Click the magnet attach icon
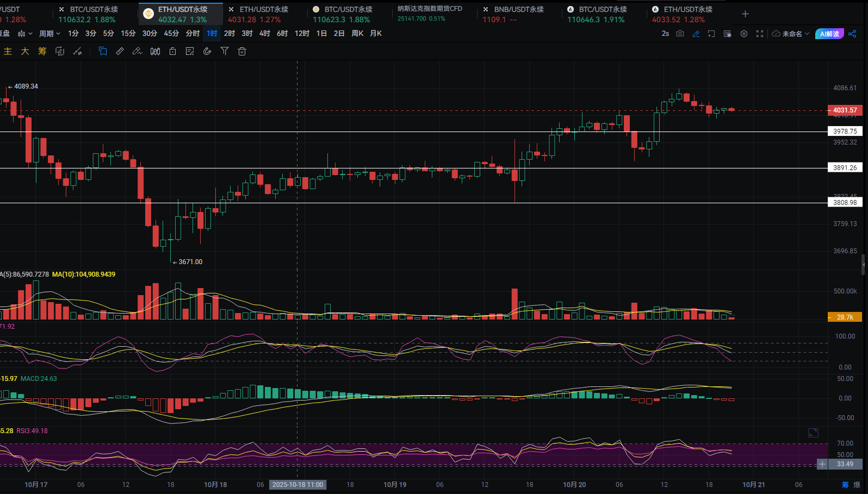 point(207,51)
